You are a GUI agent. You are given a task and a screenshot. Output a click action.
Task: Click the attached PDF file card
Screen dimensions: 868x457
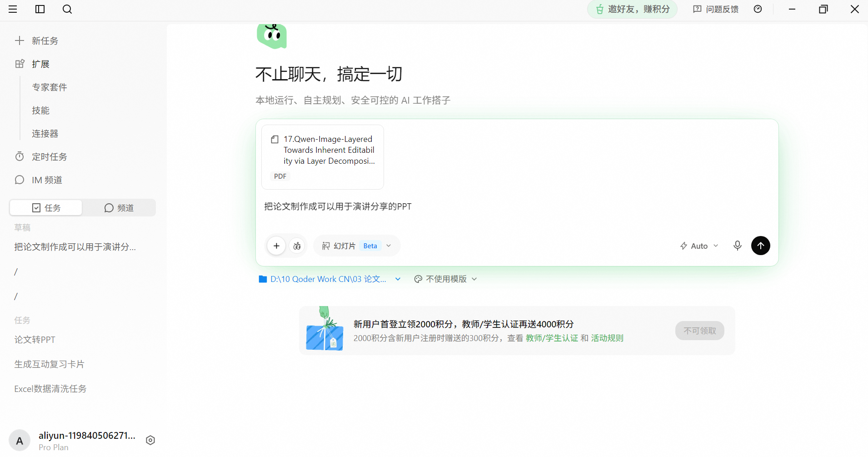tap(323, 157)
